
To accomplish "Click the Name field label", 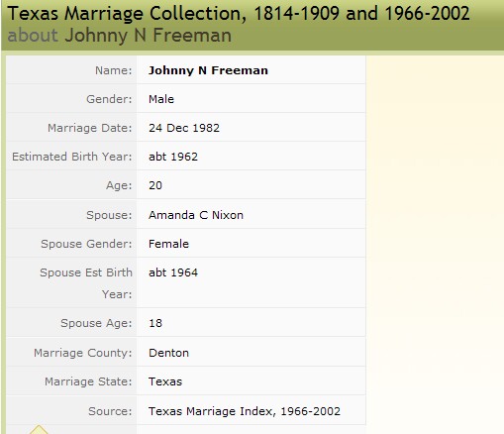I will [114, 70].
